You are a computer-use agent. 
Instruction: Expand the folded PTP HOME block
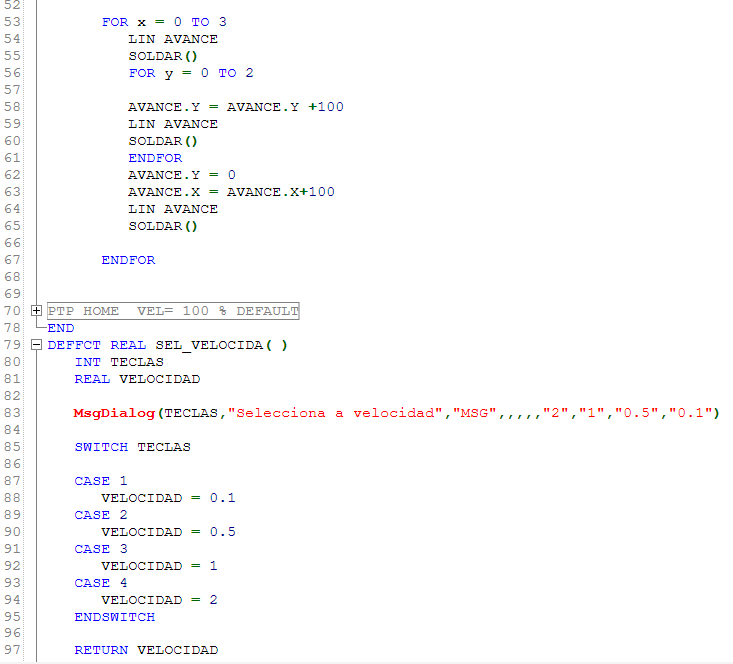pos(36,310)
